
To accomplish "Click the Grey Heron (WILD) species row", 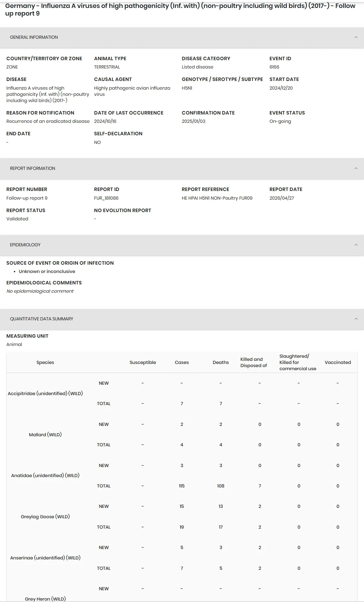I will pos(45,599).
